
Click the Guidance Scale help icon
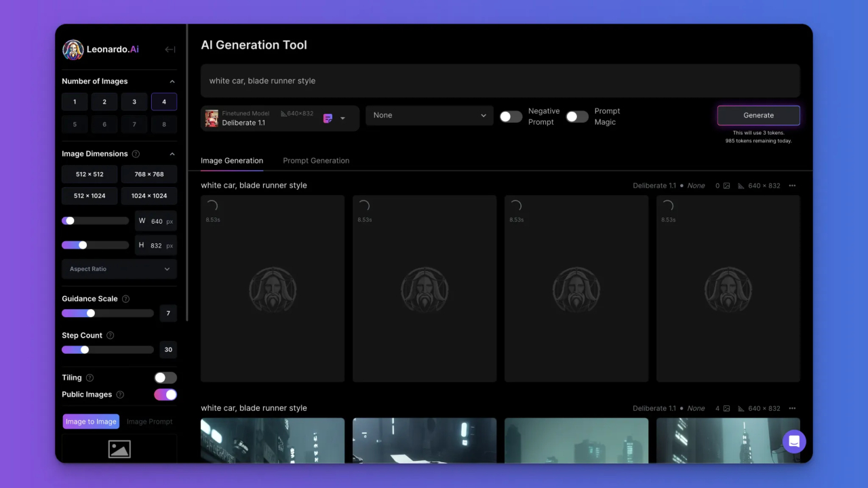[125, 299]
